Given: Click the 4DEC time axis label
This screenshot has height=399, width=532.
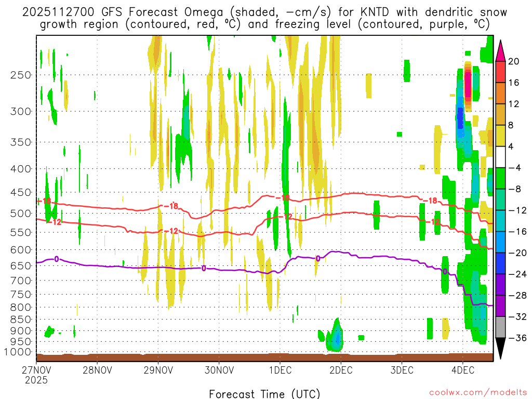Looking at the screenshot, I should pyautogui.click(x=463, y=370).
